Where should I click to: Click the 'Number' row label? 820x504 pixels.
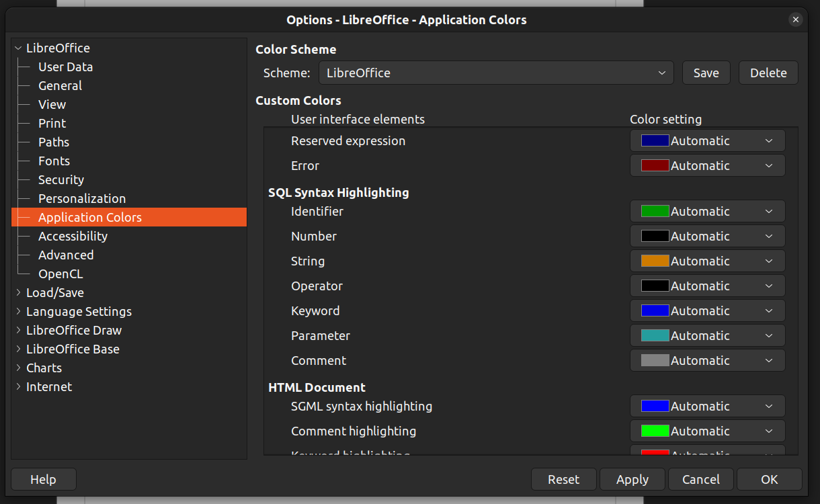(314, 237)
